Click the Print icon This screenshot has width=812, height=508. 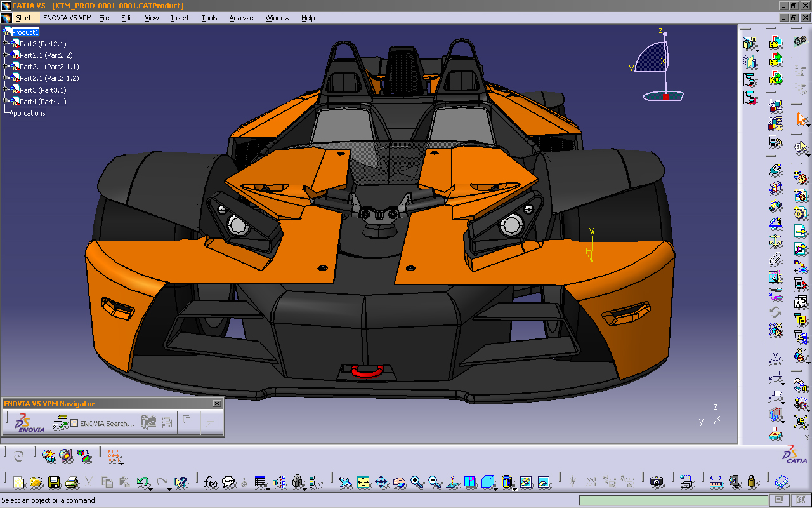[72, 483]
